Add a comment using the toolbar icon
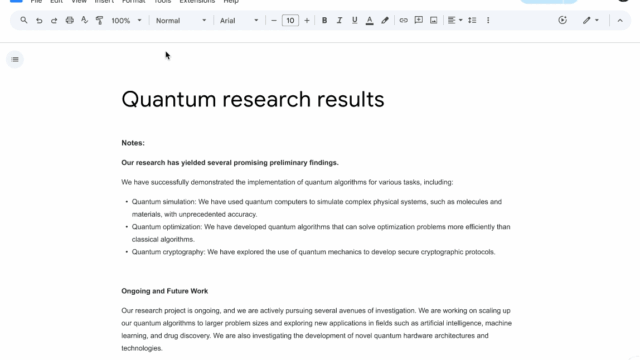Screen dimensions: 640x360 [x=418, y=20]
